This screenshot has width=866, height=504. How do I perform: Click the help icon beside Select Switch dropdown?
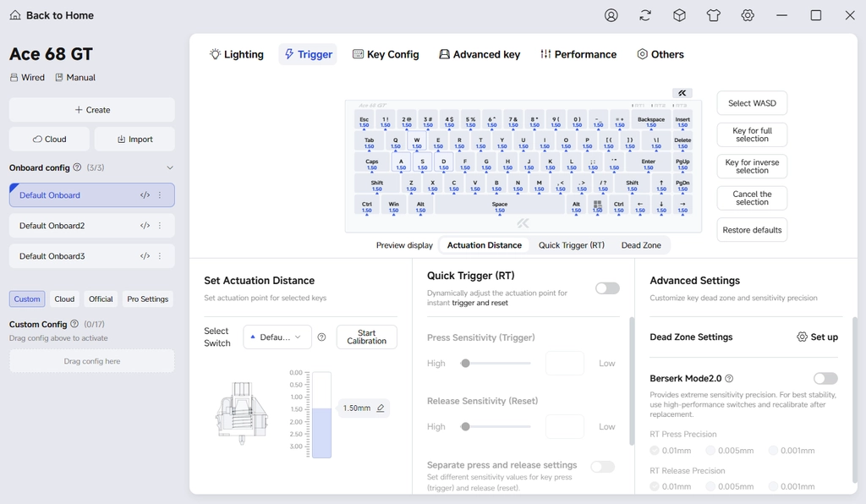pos(321,337)
